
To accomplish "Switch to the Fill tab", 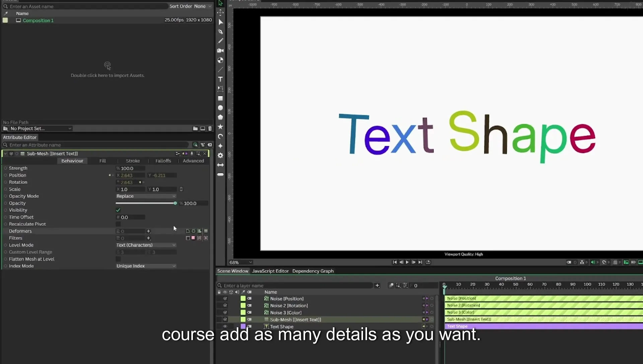I will tap(102, 161).
